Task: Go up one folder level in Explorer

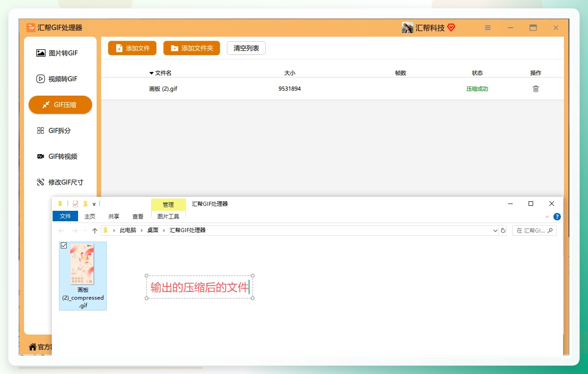Action: 94,230
